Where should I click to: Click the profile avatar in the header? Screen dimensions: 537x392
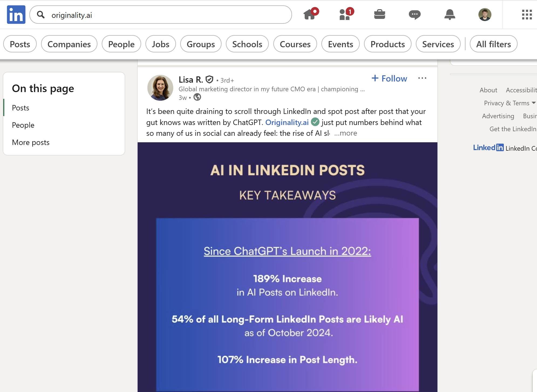pyautogui.click(x=485, y=15)
